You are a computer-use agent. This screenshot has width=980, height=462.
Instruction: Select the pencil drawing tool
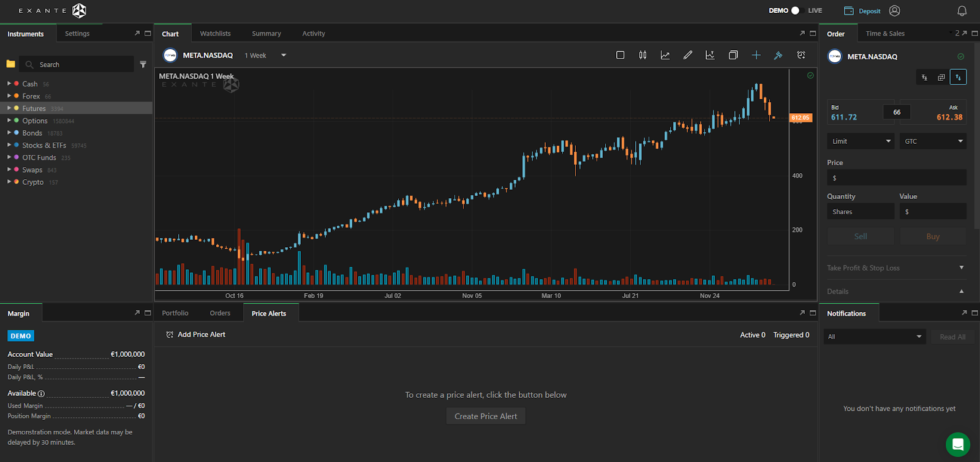tap(688, 55)
